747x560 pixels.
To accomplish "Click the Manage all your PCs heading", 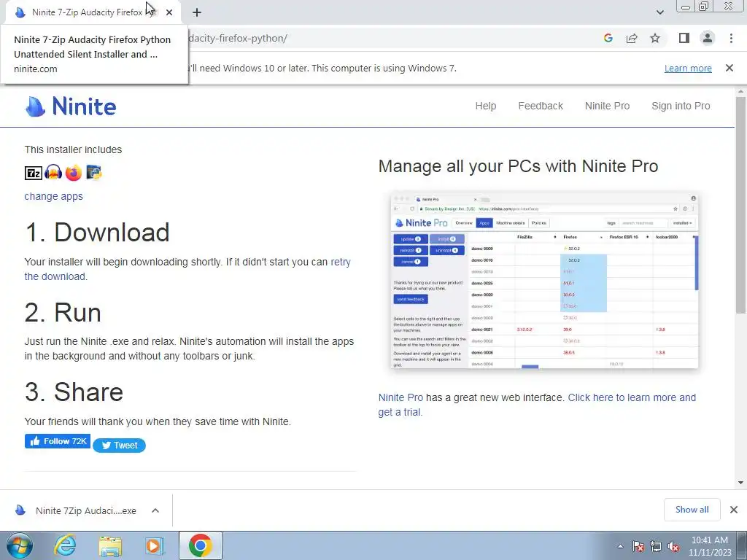I will coord(519,166).
